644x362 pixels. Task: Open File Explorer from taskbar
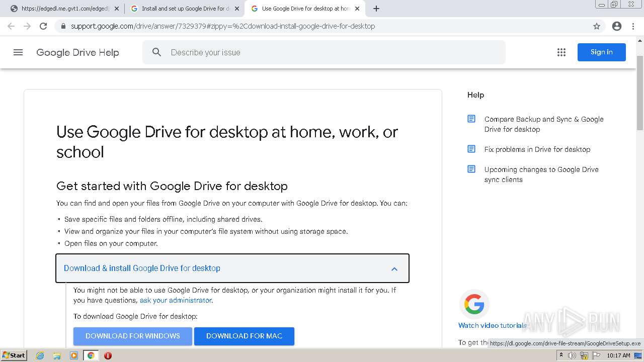(x=57, y=355)
